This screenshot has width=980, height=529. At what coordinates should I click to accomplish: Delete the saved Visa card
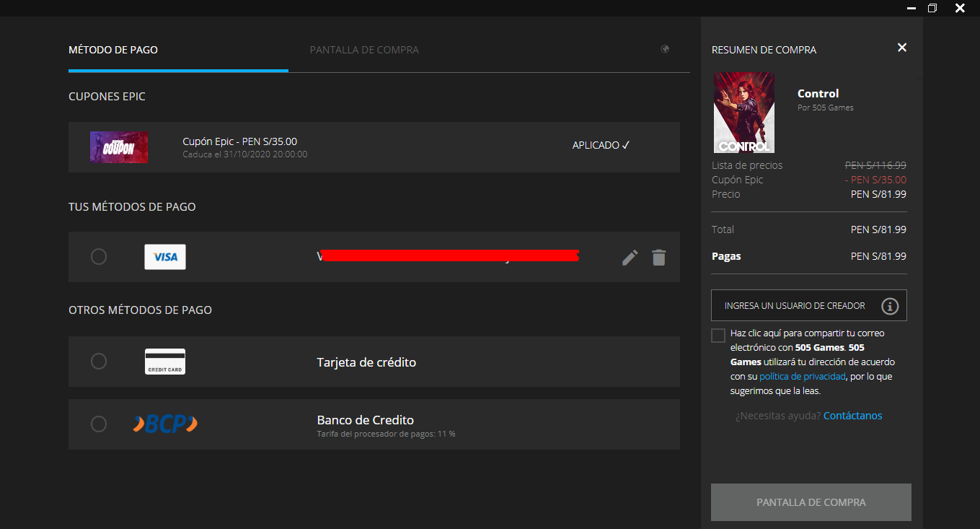click(658, 257)
